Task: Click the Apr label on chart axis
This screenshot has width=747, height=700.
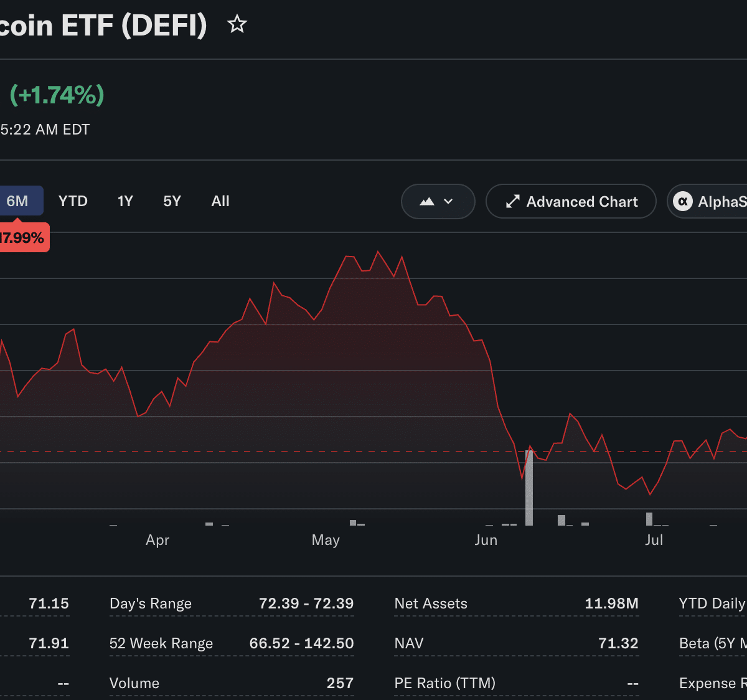Action: [x=157, y=540]
